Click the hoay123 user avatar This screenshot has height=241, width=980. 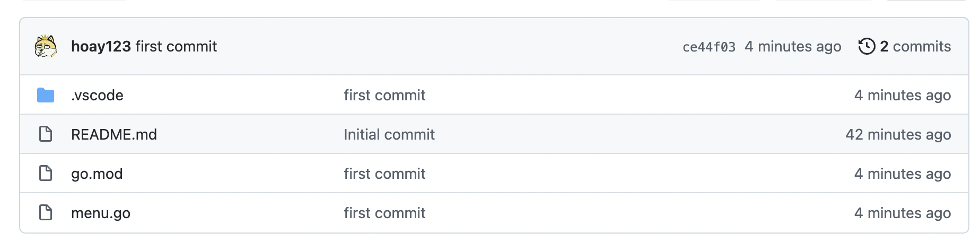click(x=46, y=47)
